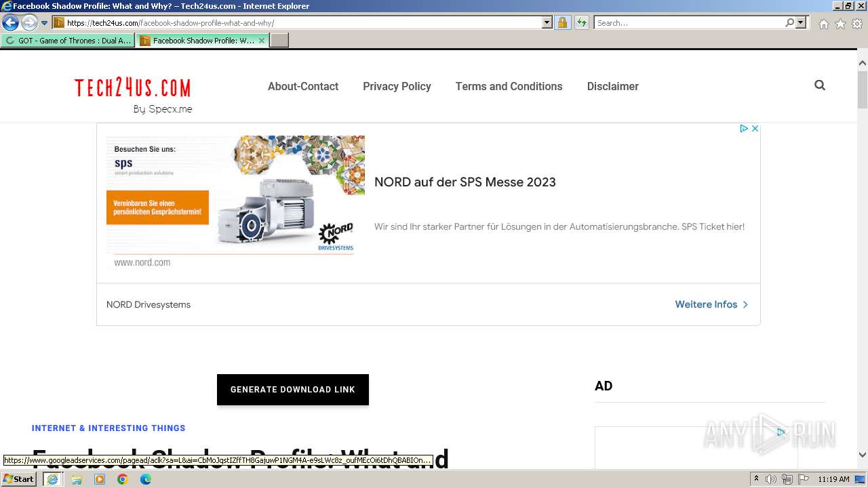Click the scrollbar down arrow

tap(862, 455)
